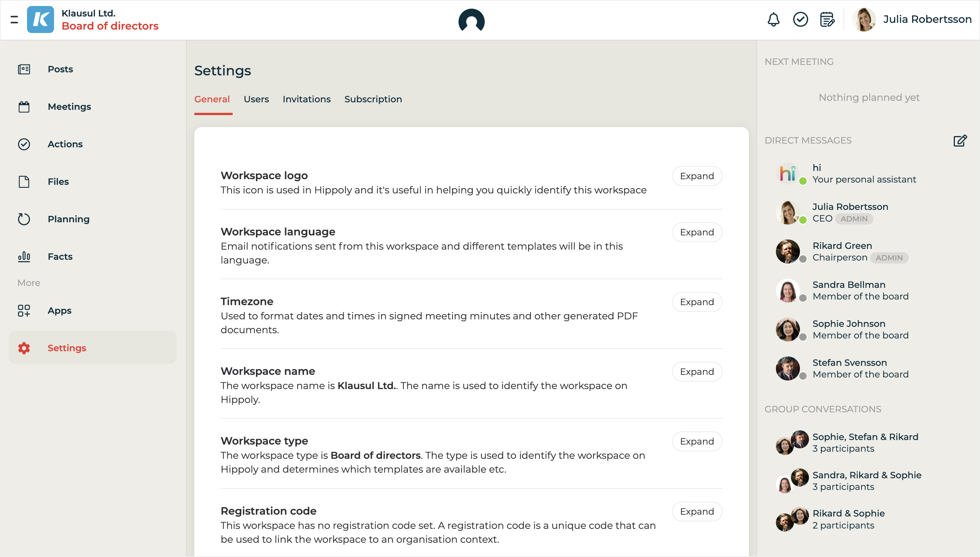The image size is (980, 557).
Task: Expand the Workspace logo setting
Action: pos(697,176)
